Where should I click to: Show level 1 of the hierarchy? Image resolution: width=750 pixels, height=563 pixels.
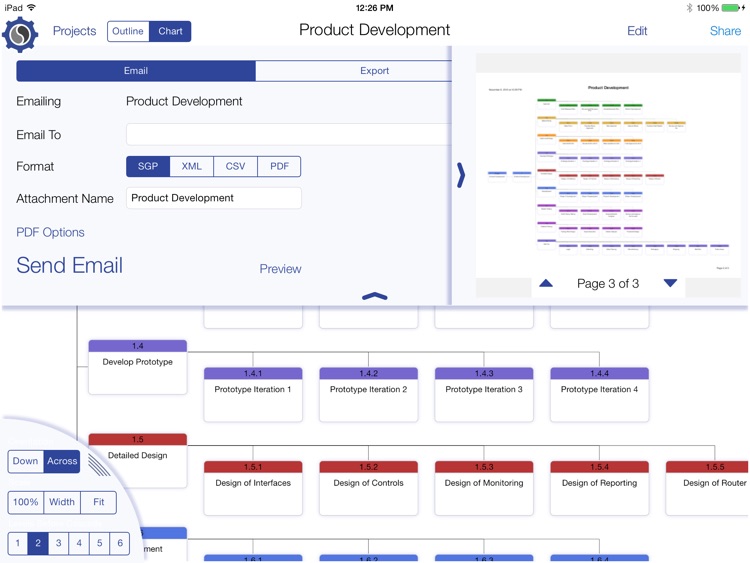point(18,543)
